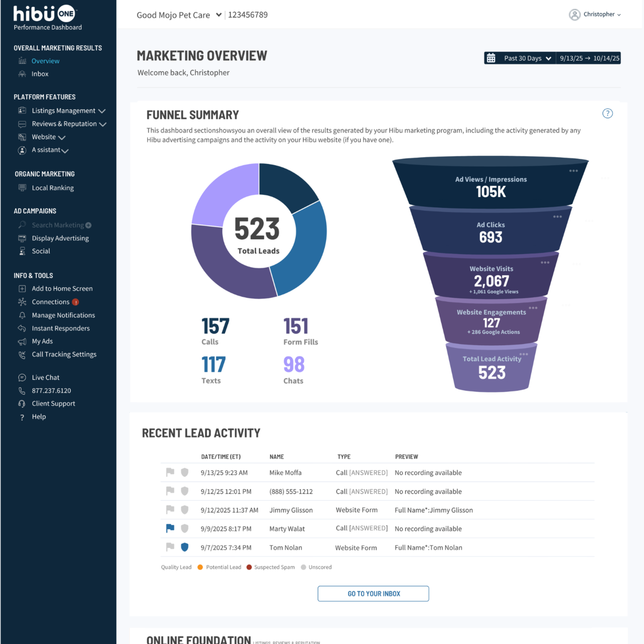Click the plus icon beside Search Marketing

coord(89,225)
